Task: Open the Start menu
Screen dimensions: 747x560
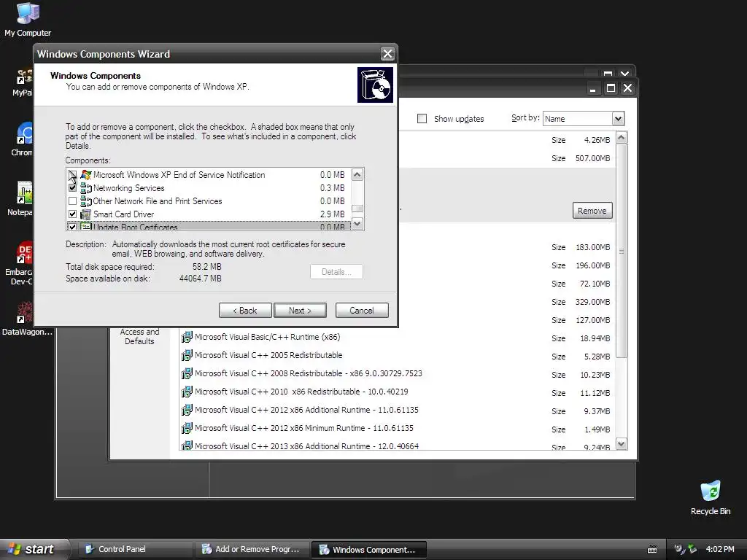Action: pos(34,550)
